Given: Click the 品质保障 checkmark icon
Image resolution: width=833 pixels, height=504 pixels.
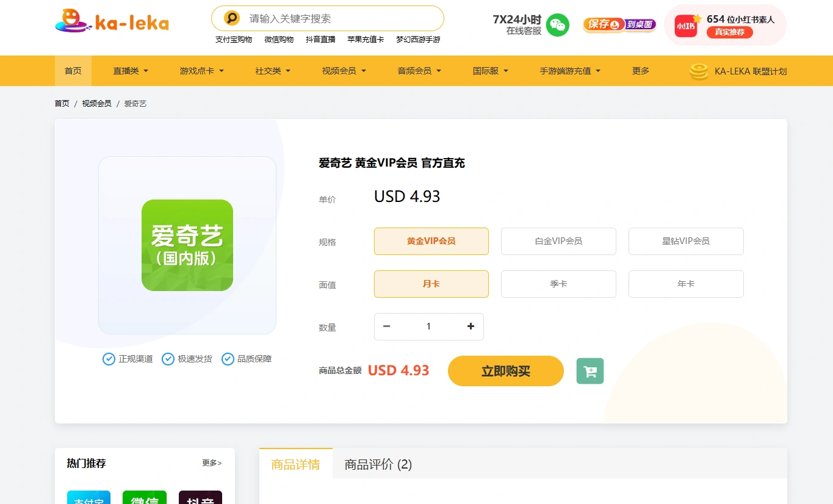Looking at the screenshot, I should [x=228, y=359].
